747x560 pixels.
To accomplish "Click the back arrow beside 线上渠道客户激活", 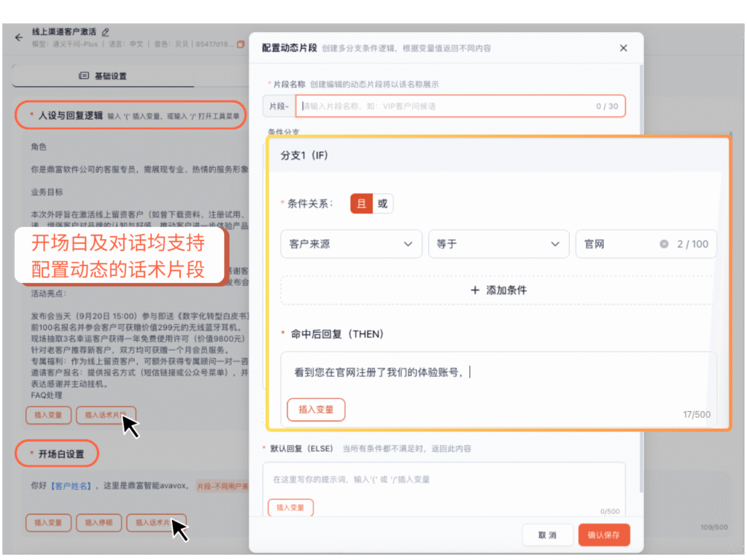I will [x=19, y=37].
